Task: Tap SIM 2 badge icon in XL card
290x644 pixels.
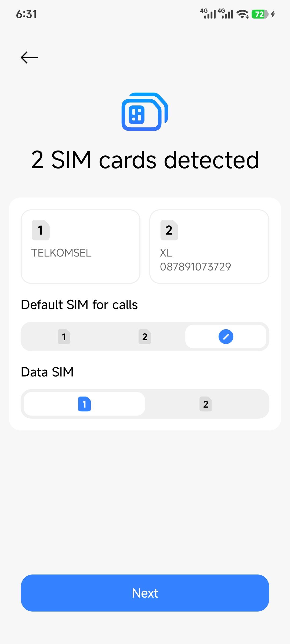Action: [169, 230]
